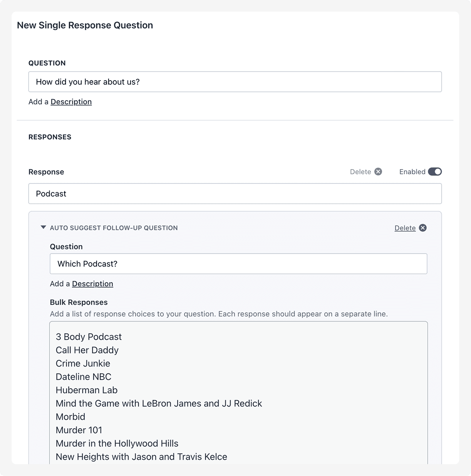The image size is (471, 476).
Task: Click the 'Morbid' line
Action: pos(70,417)
